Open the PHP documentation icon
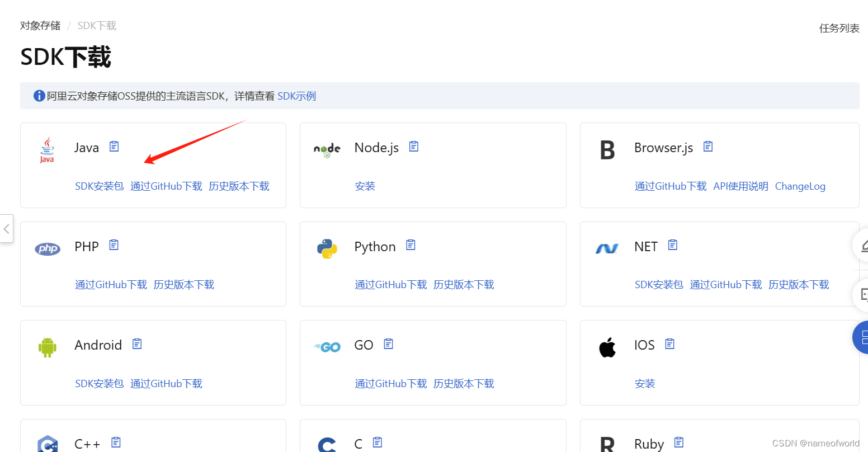 click(x=114, y=245)
